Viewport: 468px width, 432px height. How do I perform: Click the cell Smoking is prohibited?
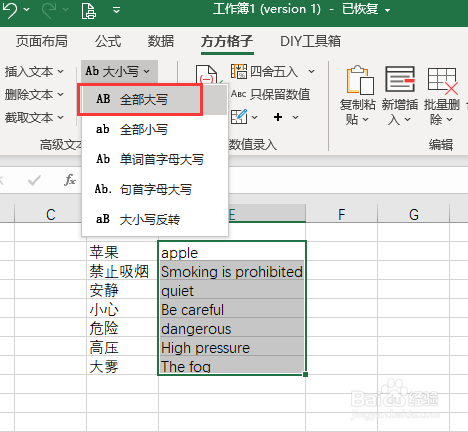232,270
